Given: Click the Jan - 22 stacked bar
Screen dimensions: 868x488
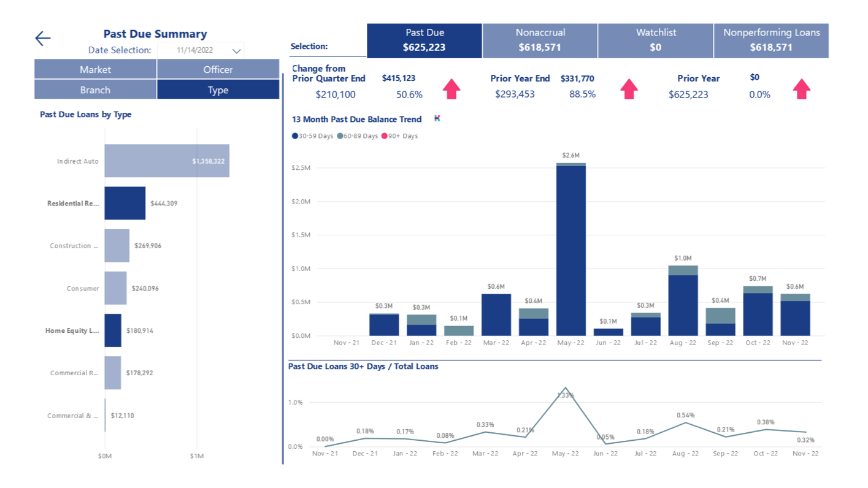Looking at the screenshot, I should point(421,326).
